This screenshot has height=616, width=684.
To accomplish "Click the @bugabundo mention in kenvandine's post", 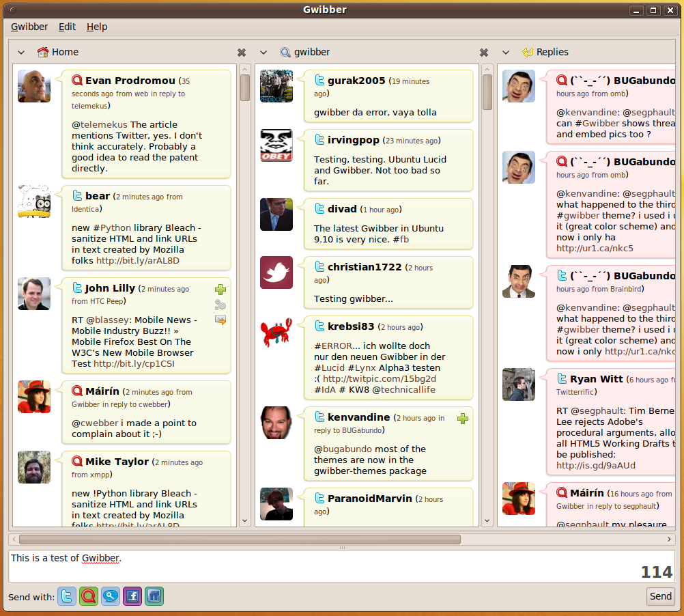I will (x=343, y=449).
